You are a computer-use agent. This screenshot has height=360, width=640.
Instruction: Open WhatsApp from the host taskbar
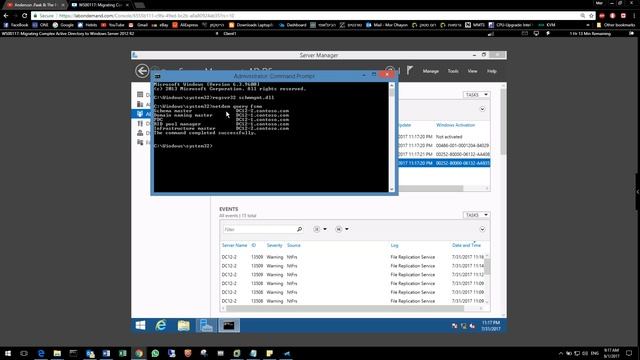155,353
